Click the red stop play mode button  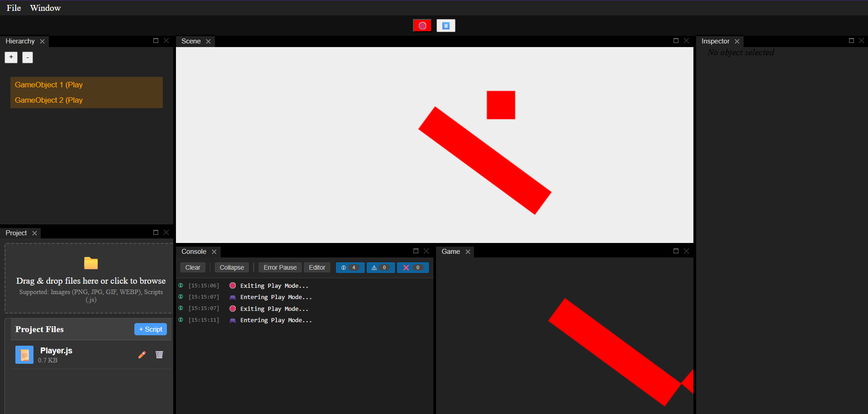point(422,26)
